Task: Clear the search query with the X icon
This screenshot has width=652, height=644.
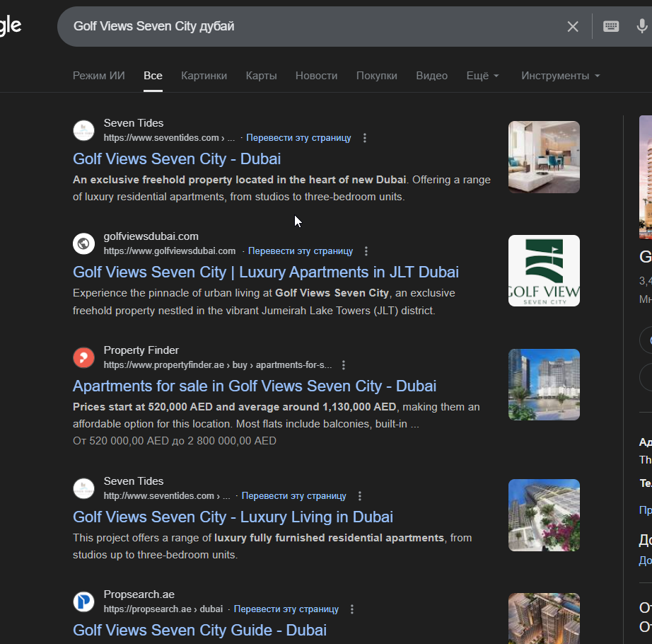Action: point(573,27)
